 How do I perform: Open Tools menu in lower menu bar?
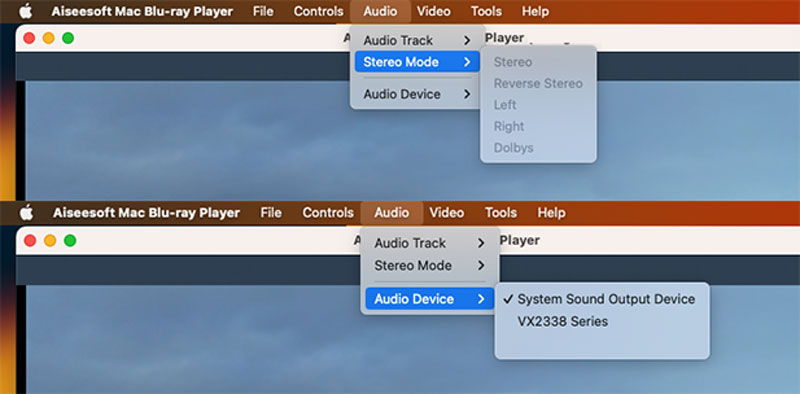(501, 212)
